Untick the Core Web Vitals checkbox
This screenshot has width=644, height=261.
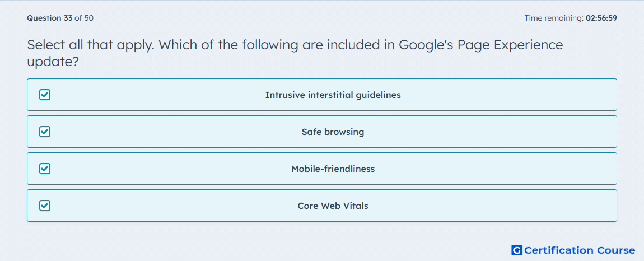click(45, 206)
